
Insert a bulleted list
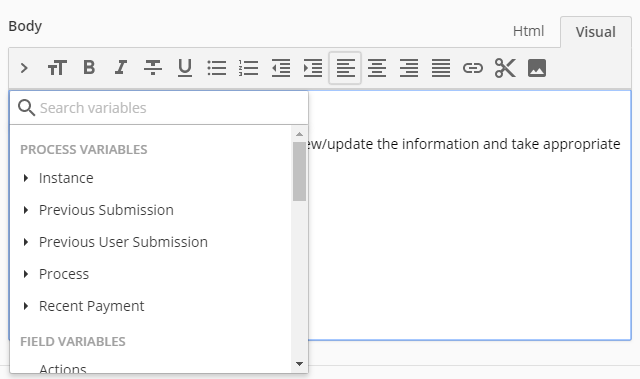217,68
